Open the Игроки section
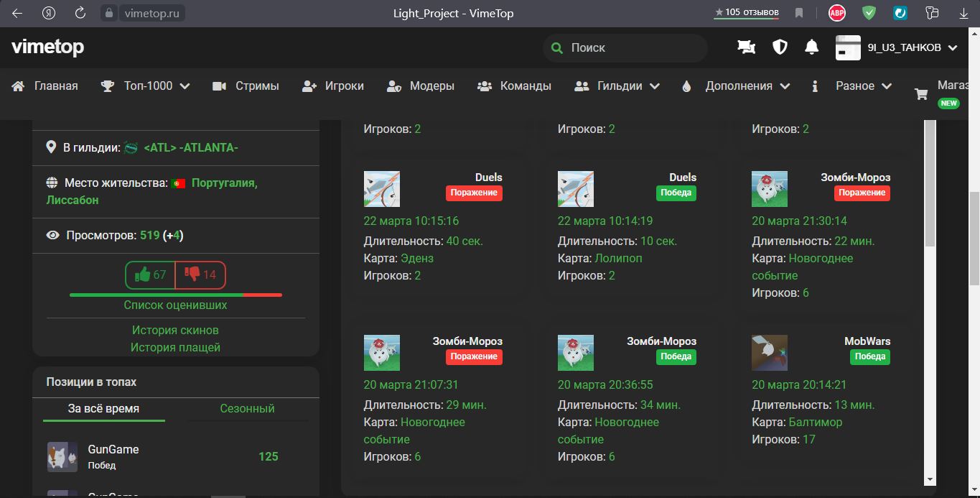The width and height of the screenshot is (980, 498). [333, 86]
